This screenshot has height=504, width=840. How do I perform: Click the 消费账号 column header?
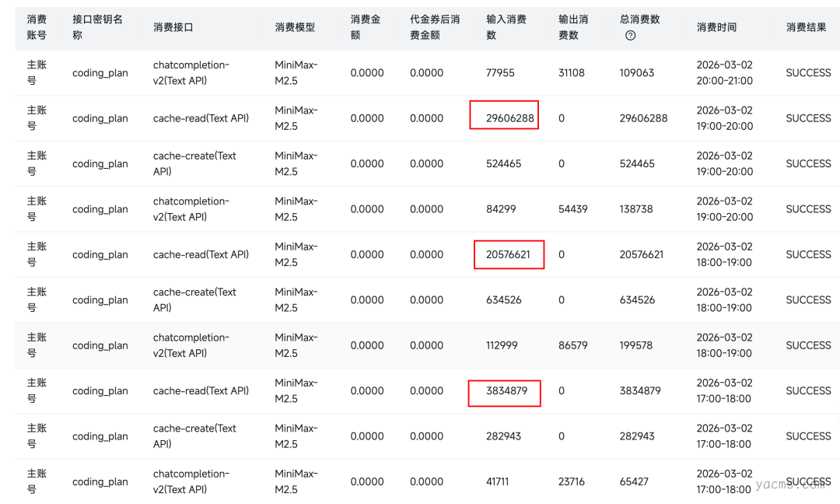pos(37,27)
